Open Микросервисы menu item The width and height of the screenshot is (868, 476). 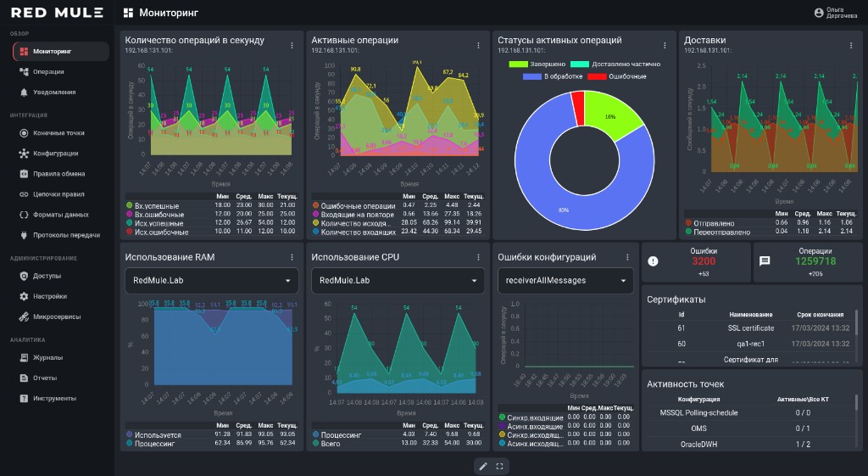click(x=61, y=317)
